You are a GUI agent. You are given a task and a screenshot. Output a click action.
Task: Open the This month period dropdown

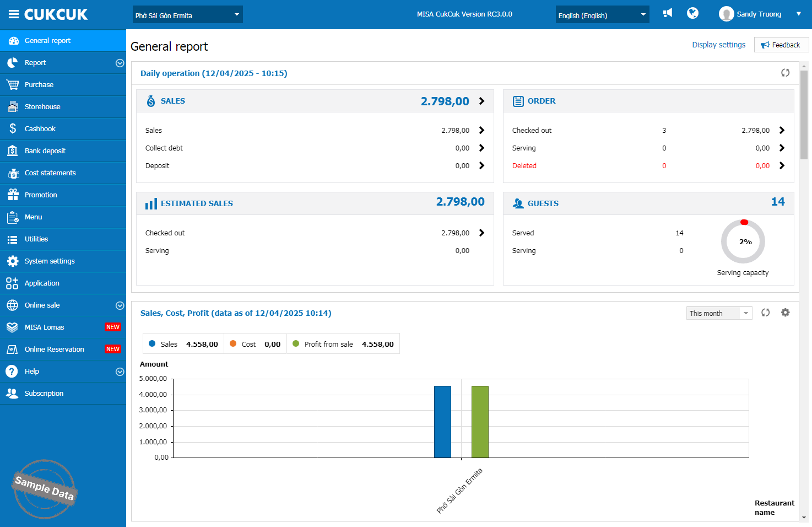click(x=718, y=313)
